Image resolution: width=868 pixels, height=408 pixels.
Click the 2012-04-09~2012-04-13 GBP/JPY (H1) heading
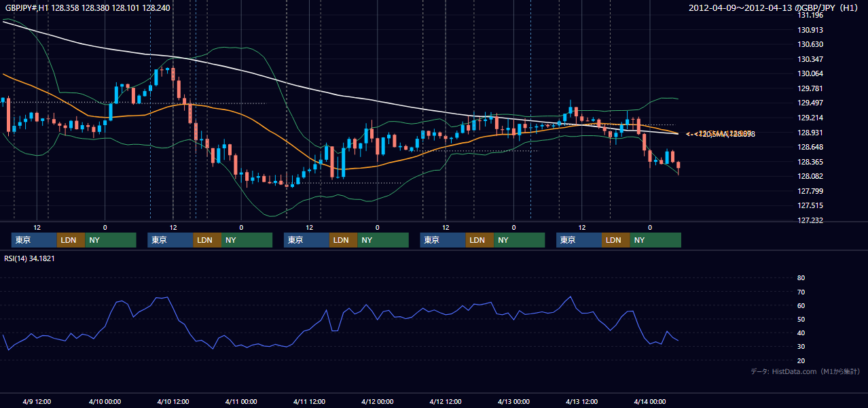[x=774, y=7]
